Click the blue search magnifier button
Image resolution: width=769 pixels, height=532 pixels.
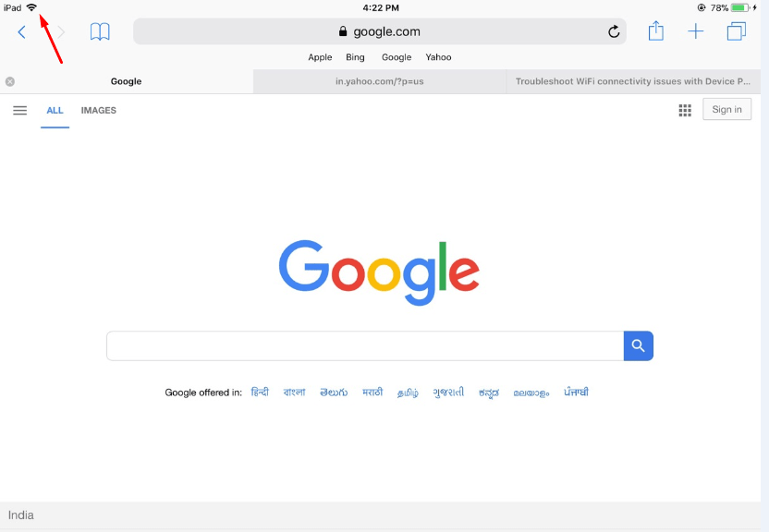(638, 345)
